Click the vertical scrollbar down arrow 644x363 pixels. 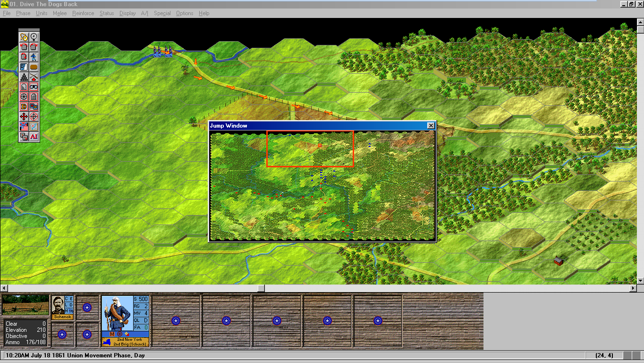640,281
